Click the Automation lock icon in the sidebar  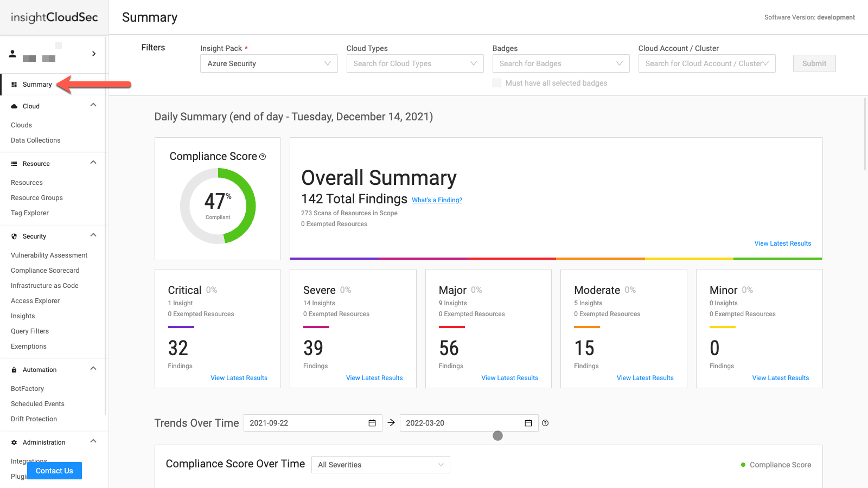click(14, 369)
